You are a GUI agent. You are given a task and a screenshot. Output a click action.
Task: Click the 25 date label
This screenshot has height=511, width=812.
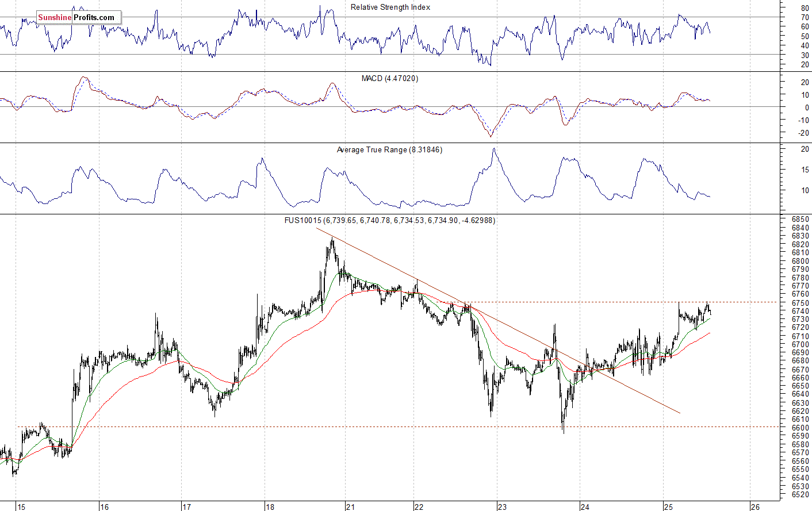click(668, 507)
